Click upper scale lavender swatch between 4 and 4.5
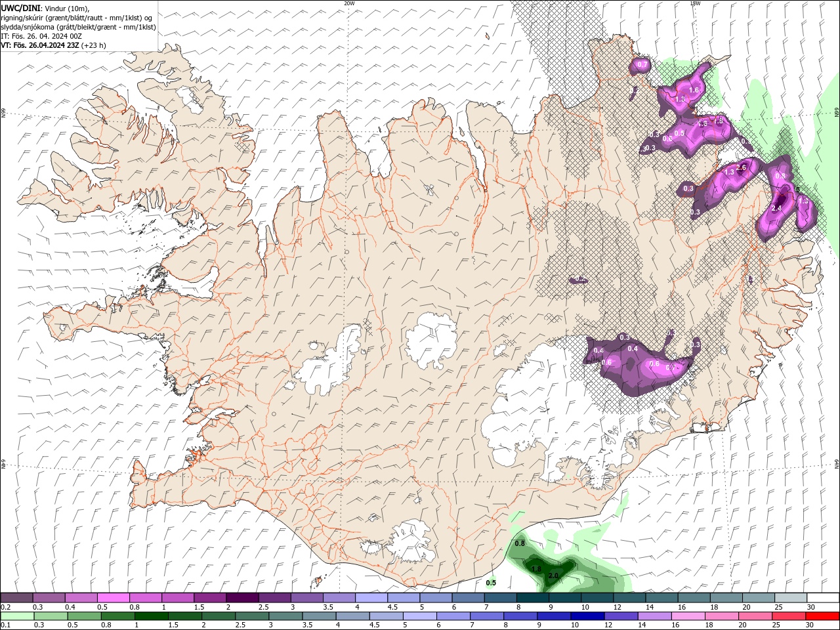The image size is (840, 630). pyautogui.click(x=371, y=597)
